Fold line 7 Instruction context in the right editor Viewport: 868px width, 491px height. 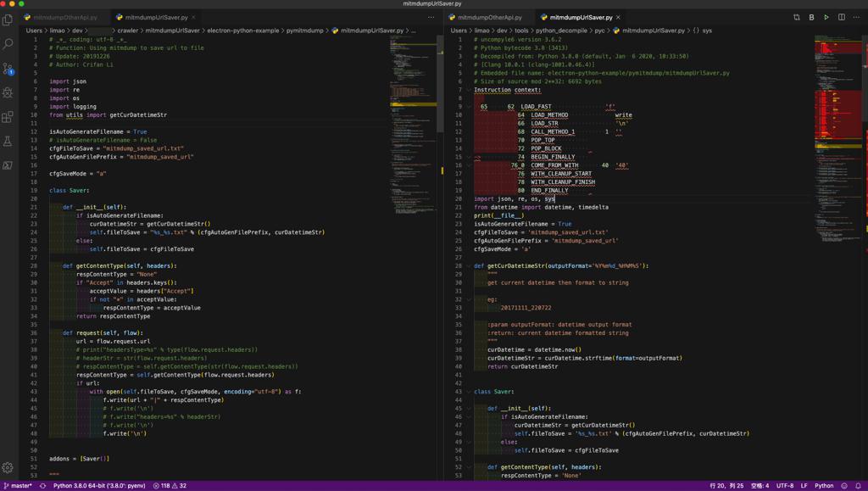click(469, 90)
